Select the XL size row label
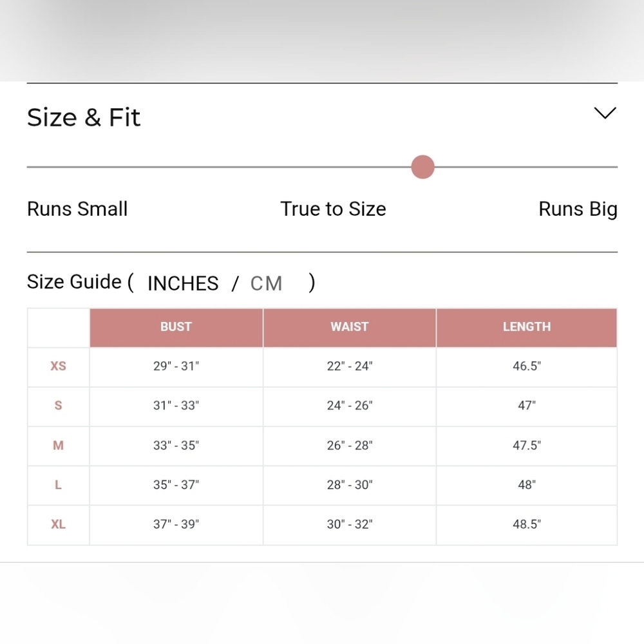Screen dimensions: 644x644 (58, 524)
